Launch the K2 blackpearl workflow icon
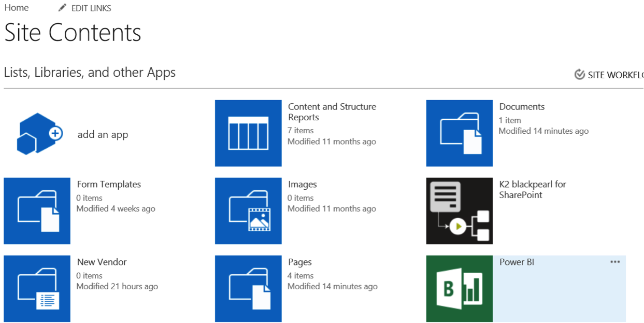 tap(459, 211)
